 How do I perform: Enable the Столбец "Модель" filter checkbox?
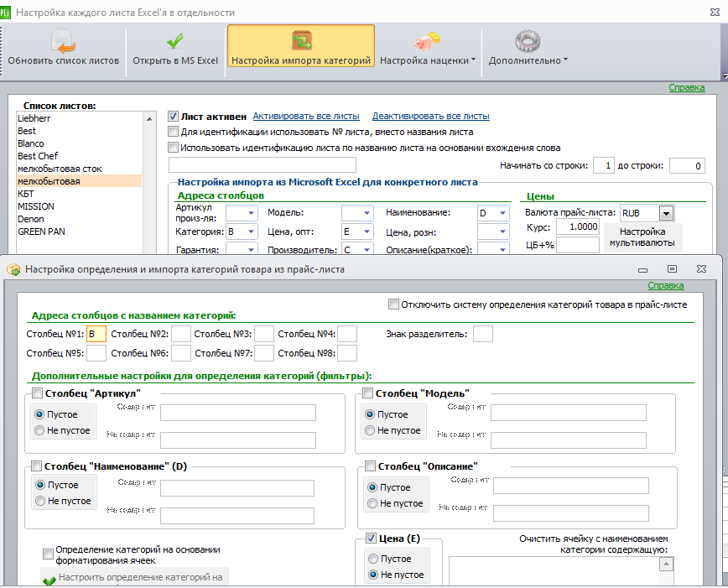pyautogui.click(x=367, y=393)
